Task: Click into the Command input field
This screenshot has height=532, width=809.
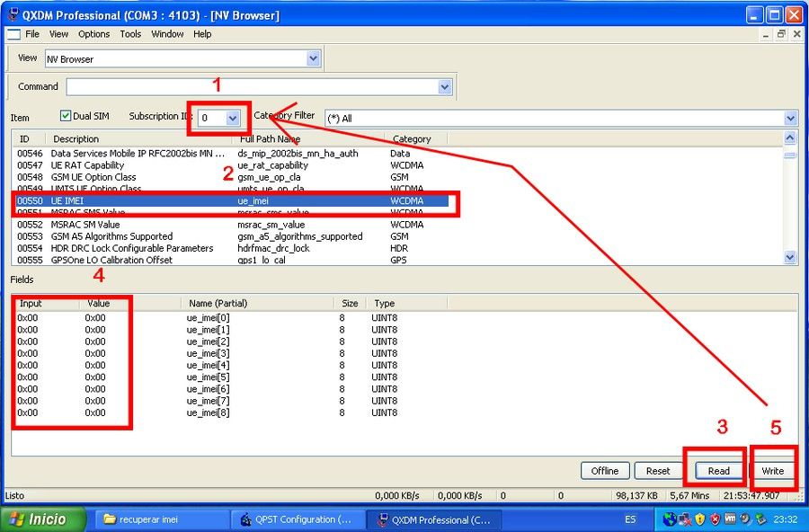Action: click(x=253, y=86)
